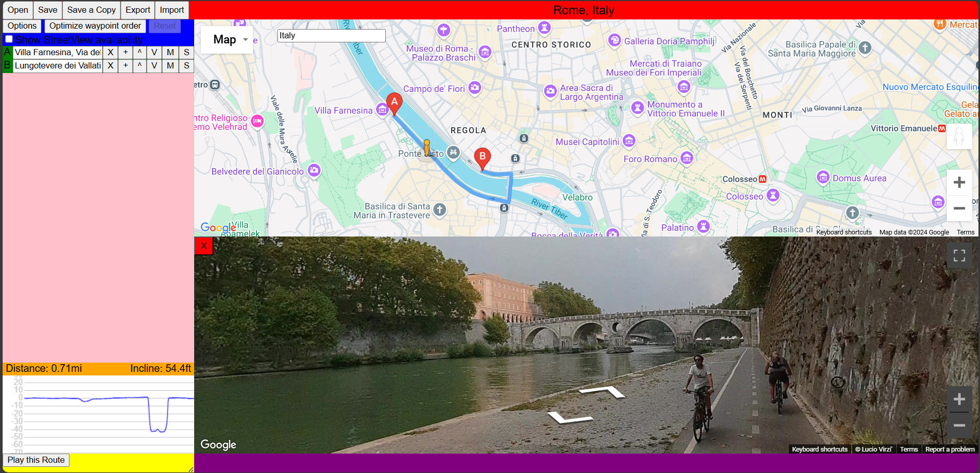Image resolution: width=980 pixels, height=473 pixels.
Task: Select route marker B on the map
Action: pyautogui.click(x=482, y=156)
